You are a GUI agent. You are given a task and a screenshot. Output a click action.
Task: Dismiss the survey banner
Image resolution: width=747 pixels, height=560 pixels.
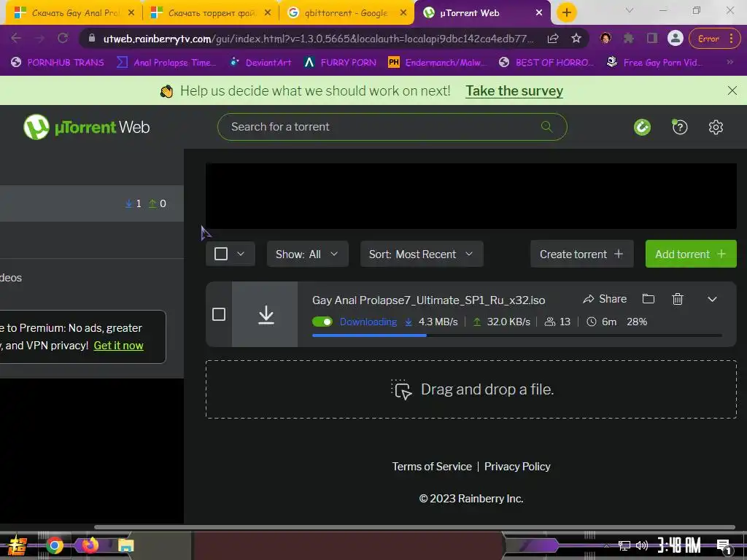coord(732,90)
